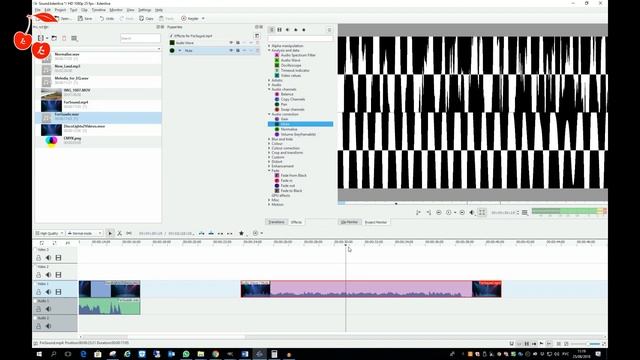Viewport: 640px width, 360px height.
Task: Click the monitor volume speaker icon
Action: (x=472, y=213)
